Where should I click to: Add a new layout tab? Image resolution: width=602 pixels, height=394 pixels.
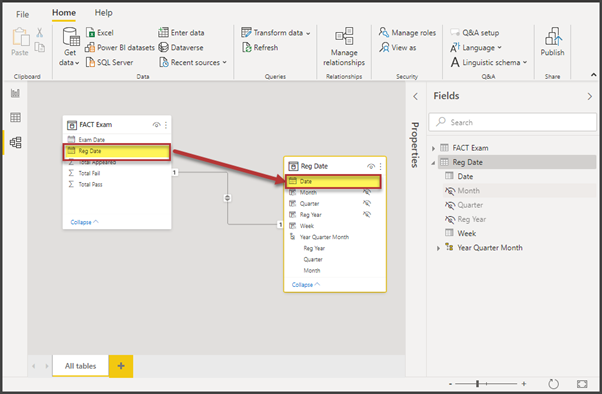point(121,366)
